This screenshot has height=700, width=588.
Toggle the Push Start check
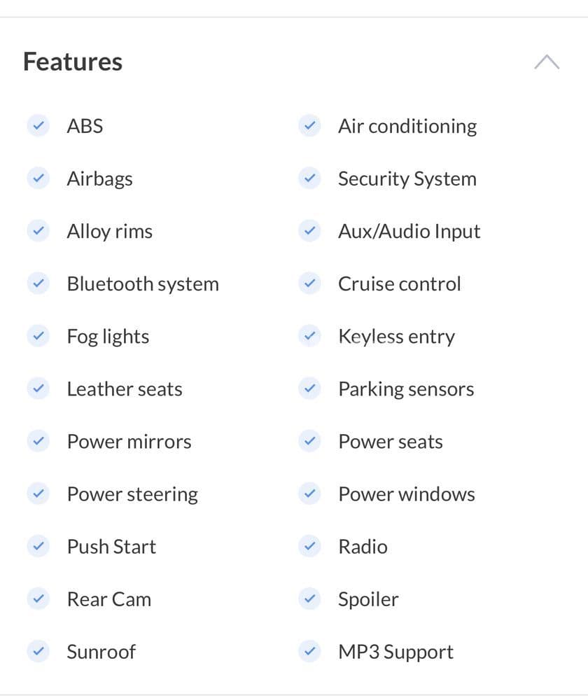(38, 546)
